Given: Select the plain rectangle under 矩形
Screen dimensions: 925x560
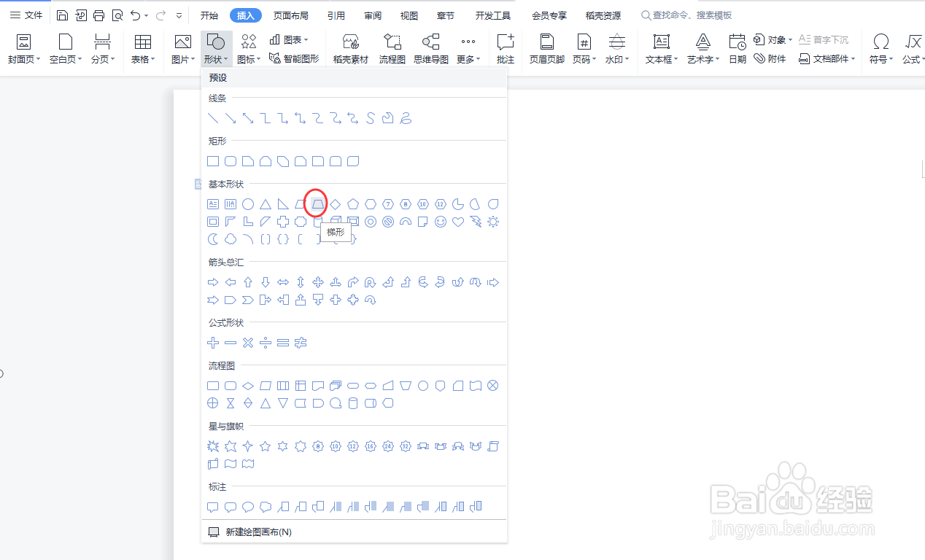Looking at the screenshot, I should [x=213, y=161].
